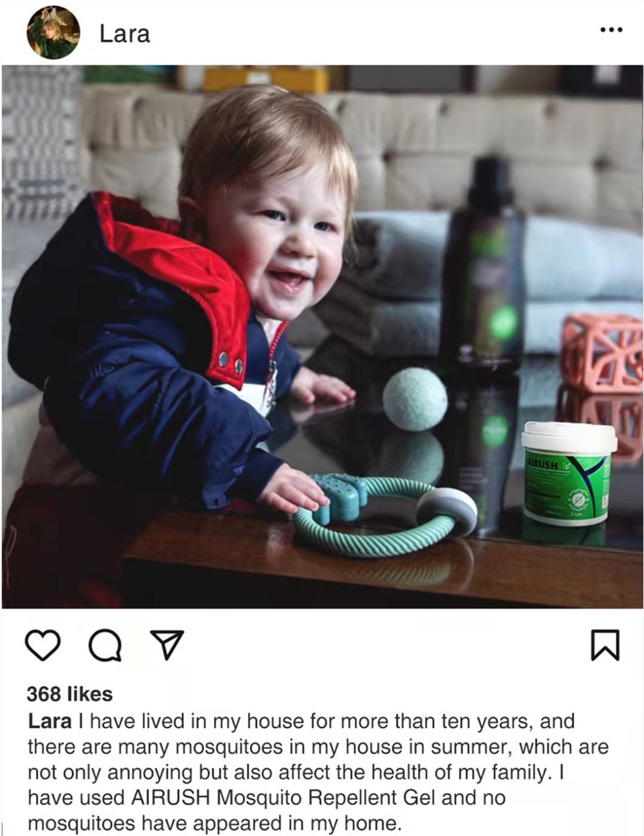
Task: View who liked via 368 likes
Action: tap(70, 694)
